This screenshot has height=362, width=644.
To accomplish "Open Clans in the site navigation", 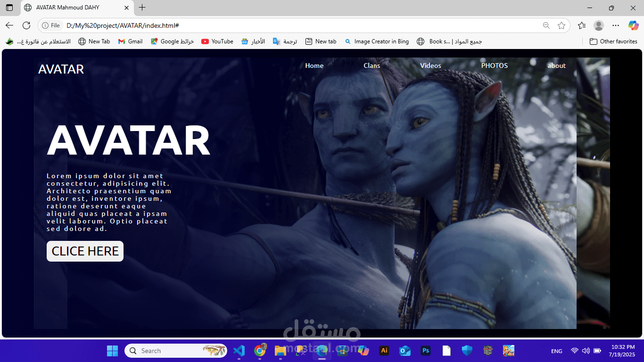I will pos(372,66).
